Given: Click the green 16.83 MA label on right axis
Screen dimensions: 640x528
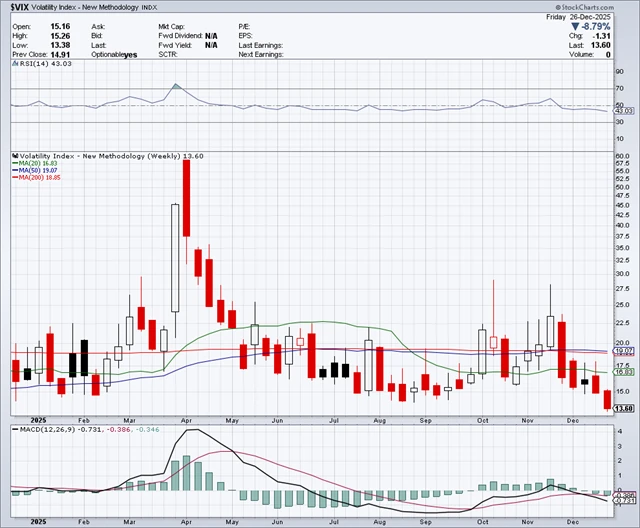Looking at the screenshot, I should pos(624,371).
